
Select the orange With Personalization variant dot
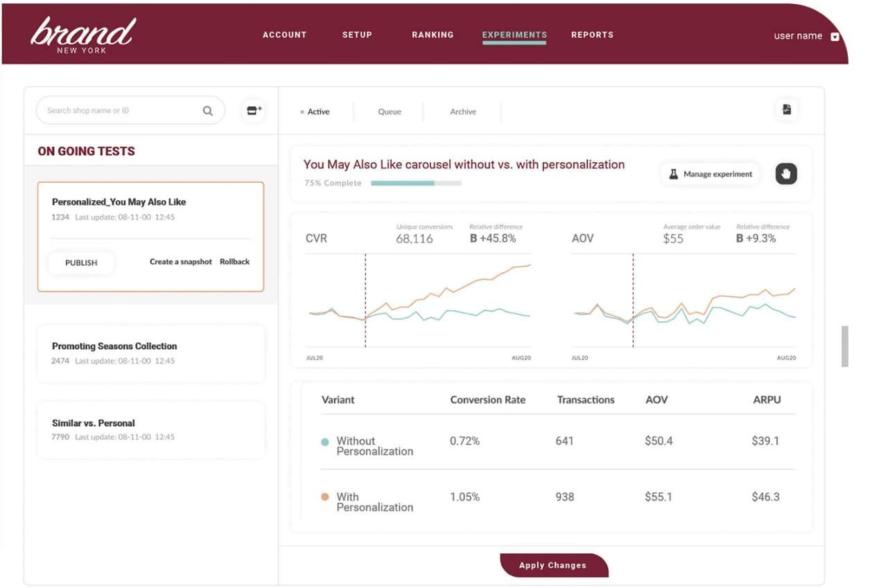(x=325, y=497)
